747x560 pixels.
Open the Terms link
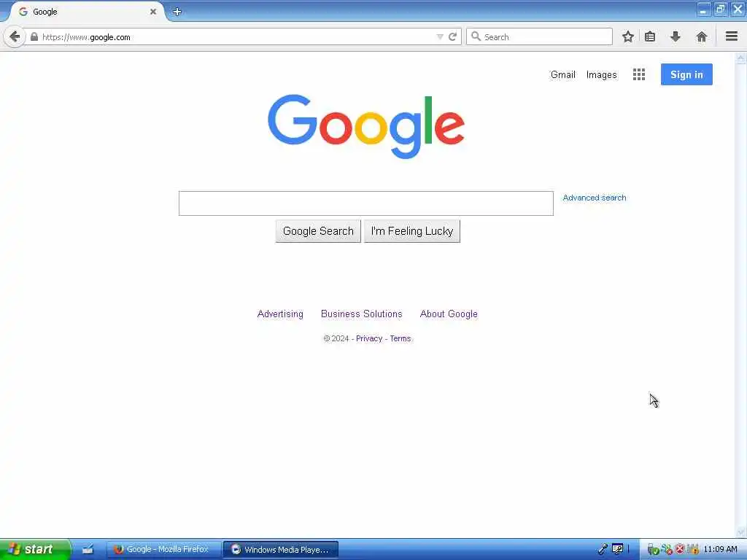point(400,338)
